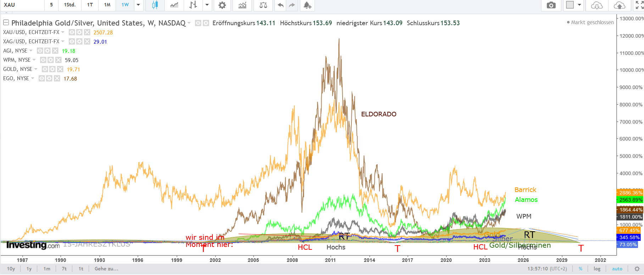Open chart settings gear in top toolbar
This screenshot has height=275, width=644.
point(222,5)
